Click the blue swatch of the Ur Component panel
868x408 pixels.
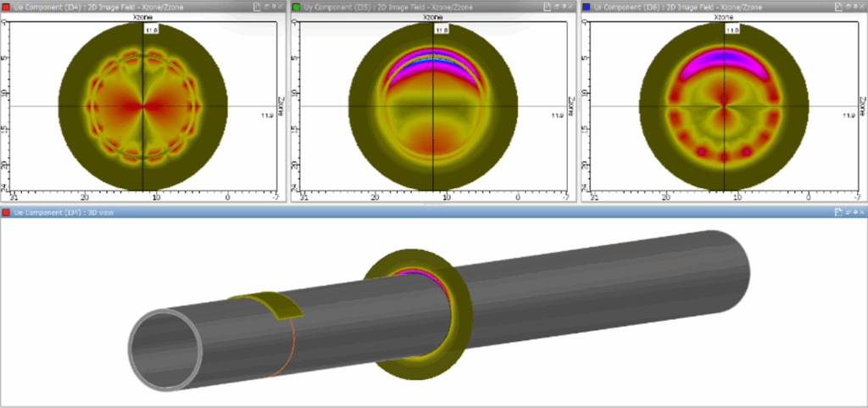coord(587,6)
